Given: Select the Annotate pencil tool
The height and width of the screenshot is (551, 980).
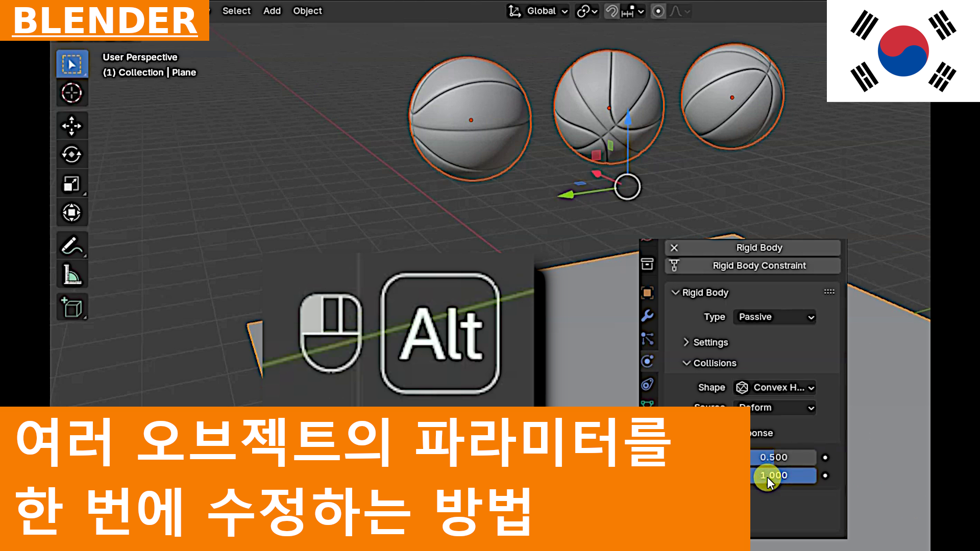Looking at the screenshot, I should (72, 245).
